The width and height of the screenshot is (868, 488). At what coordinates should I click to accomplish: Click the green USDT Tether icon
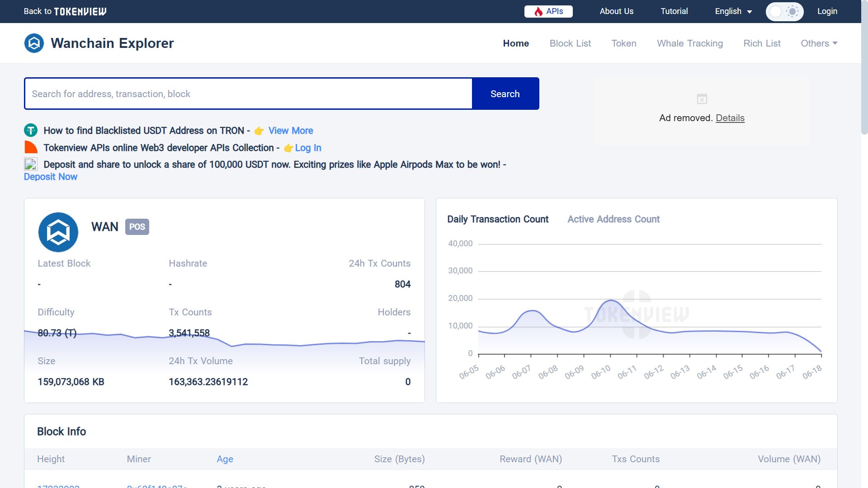click(31, 131)
